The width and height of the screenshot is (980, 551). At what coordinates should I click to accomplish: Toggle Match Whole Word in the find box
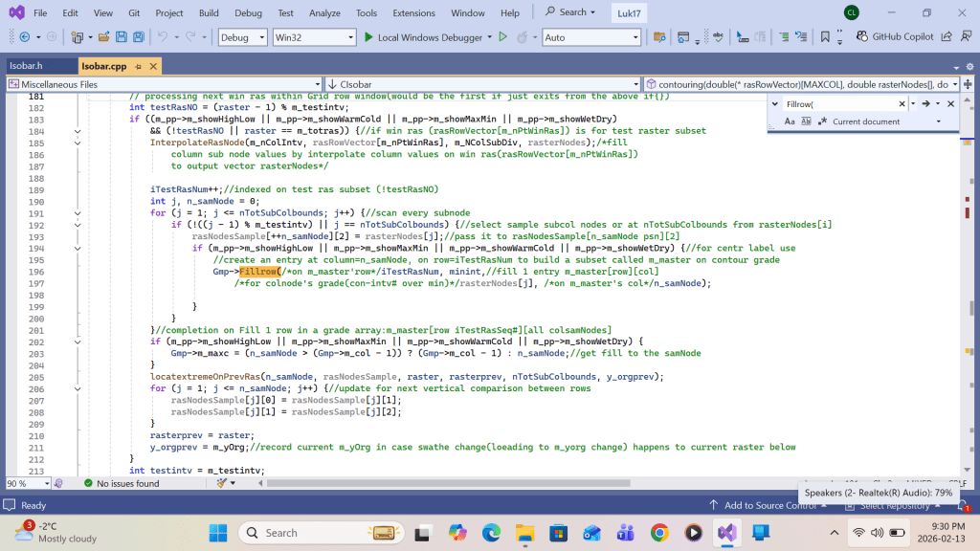click(805, 121)
